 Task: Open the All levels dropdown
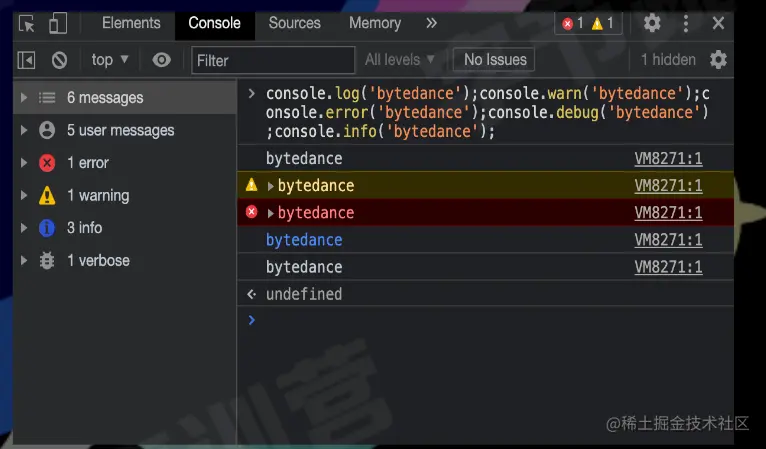click(400, 60)
